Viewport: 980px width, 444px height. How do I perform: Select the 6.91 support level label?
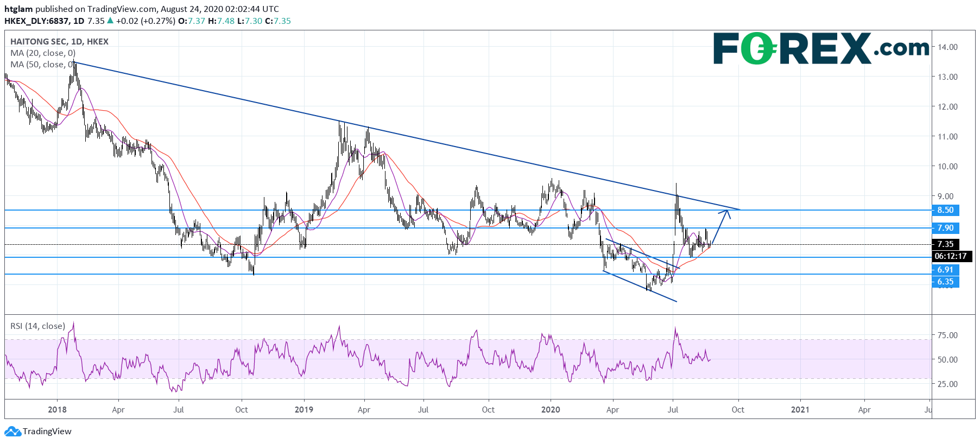[945, 270]
